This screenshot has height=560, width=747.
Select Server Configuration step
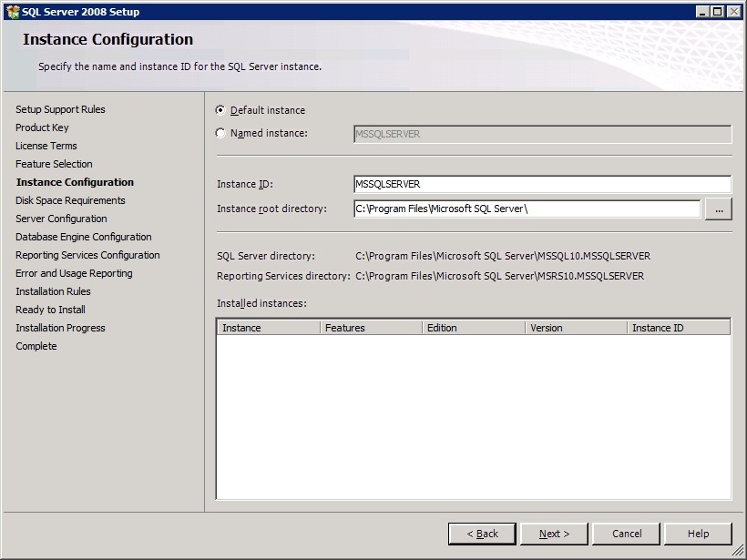point(61,219)
